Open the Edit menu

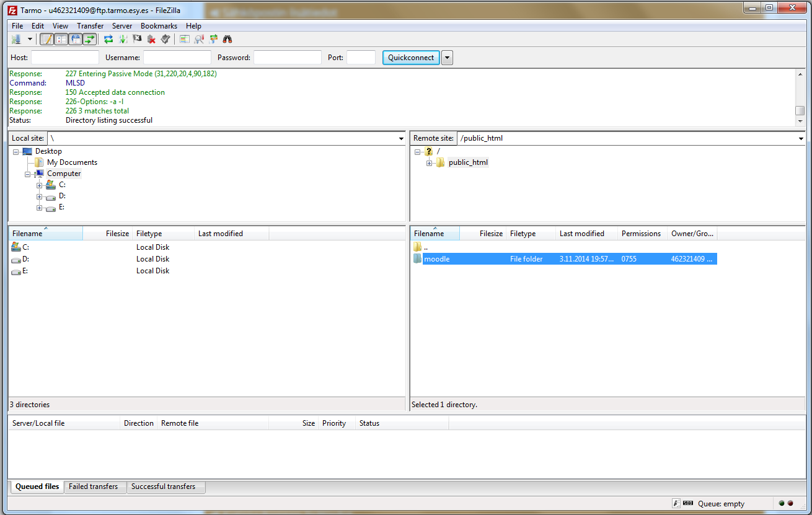point(38,26)
